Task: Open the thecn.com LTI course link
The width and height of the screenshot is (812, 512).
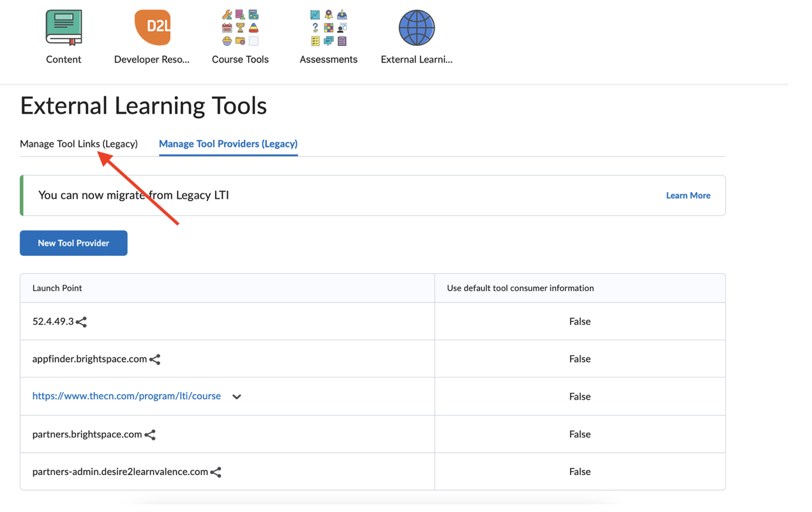Action: [x=126, y=396]
